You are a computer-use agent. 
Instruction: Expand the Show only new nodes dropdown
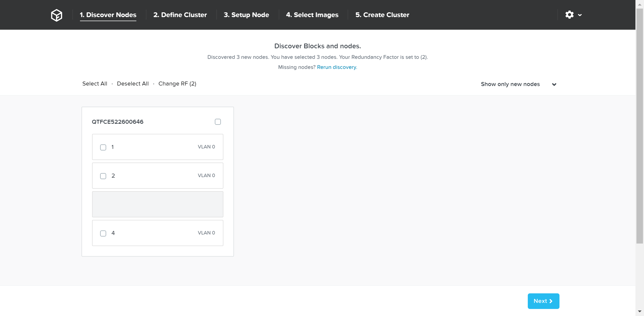pos(554,84)
